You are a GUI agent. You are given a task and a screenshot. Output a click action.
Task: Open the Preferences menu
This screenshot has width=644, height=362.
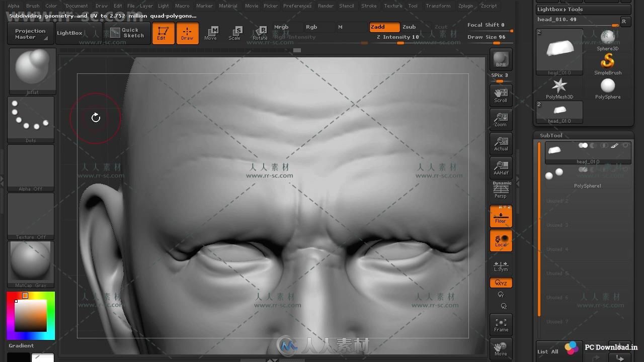(297, 6)
